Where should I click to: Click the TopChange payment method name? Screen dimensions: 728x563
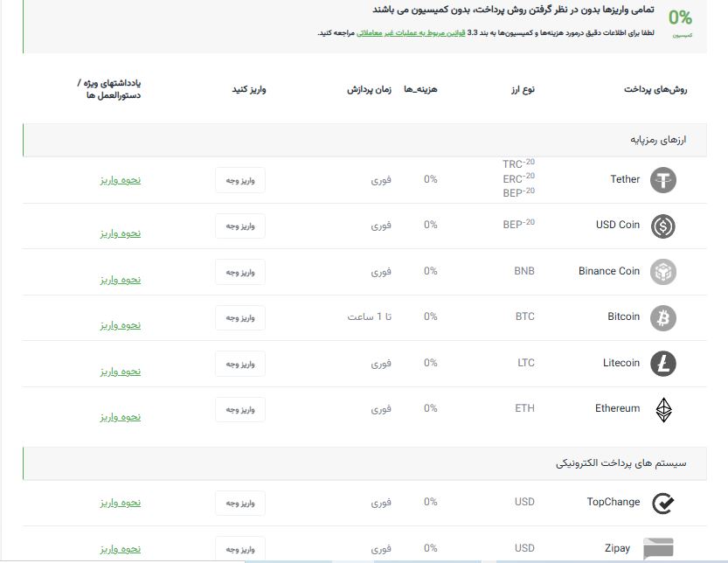point(614,502)
